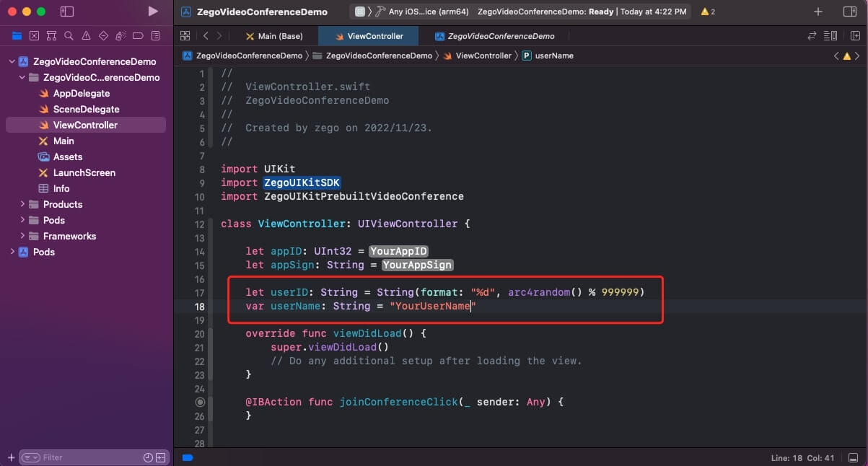Open ZegoVideoConferenceDemo project in jump bar

242,56
